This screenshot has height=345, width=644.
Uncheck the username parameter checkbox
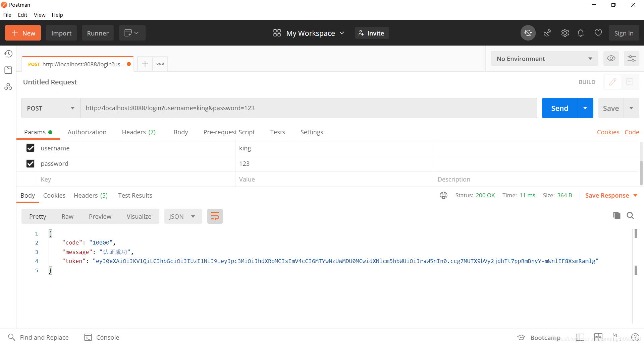click(x=30, y=148)
